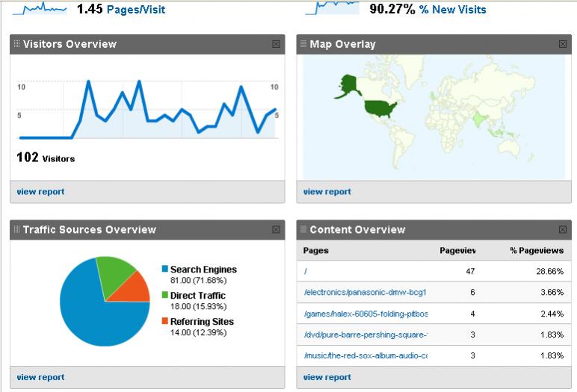Open the /dvd/pure-barre-pershing-square page link

click(365, 335)
